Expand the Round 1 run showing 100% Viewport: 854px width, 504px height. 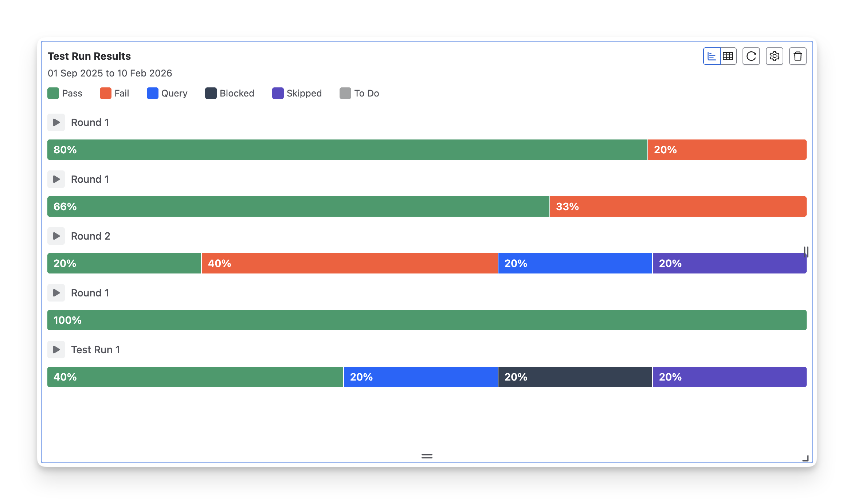[x=56, y=293]
